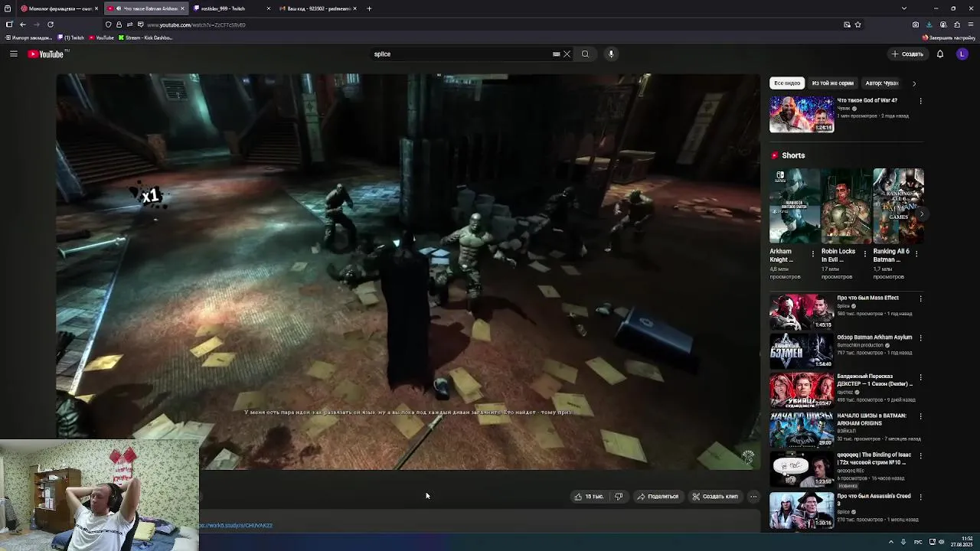Open options for The Binding of Isaac video
The image size is (980, 551).
pyautogui.click(x=920, y=456)
